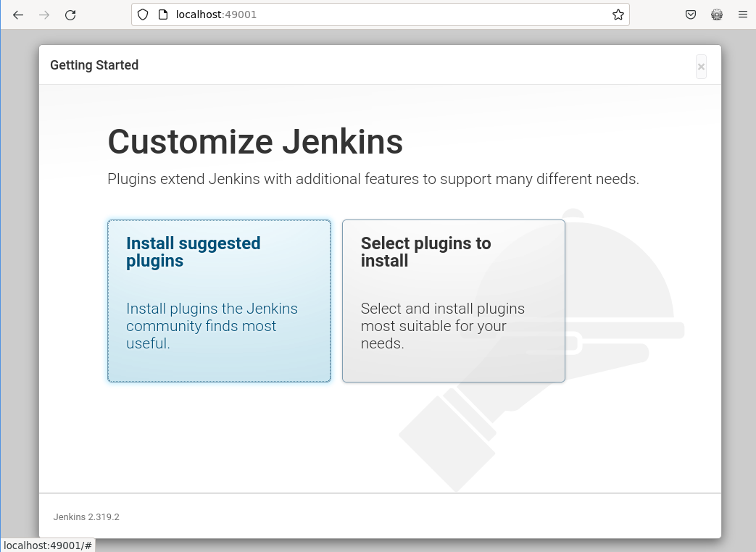
Task: Open the Firefox hamburger application menu
Action: pyautogui.click(x=742, y=14)
